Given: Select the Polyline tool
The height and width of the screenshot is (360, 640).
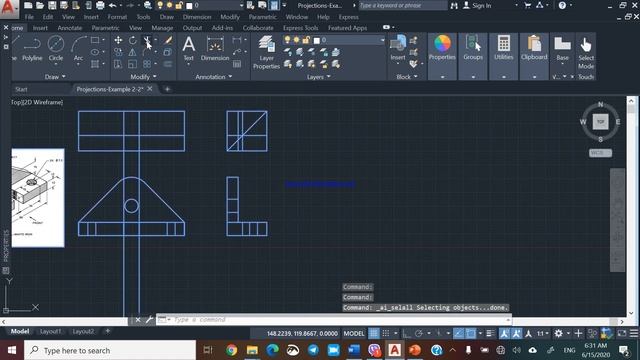Looking at the screenshot, I should pos(32,49).
